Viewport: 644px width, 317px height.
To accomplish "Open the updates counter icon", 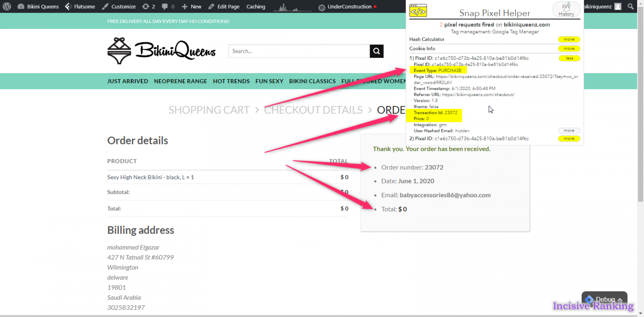I will 148,7.
